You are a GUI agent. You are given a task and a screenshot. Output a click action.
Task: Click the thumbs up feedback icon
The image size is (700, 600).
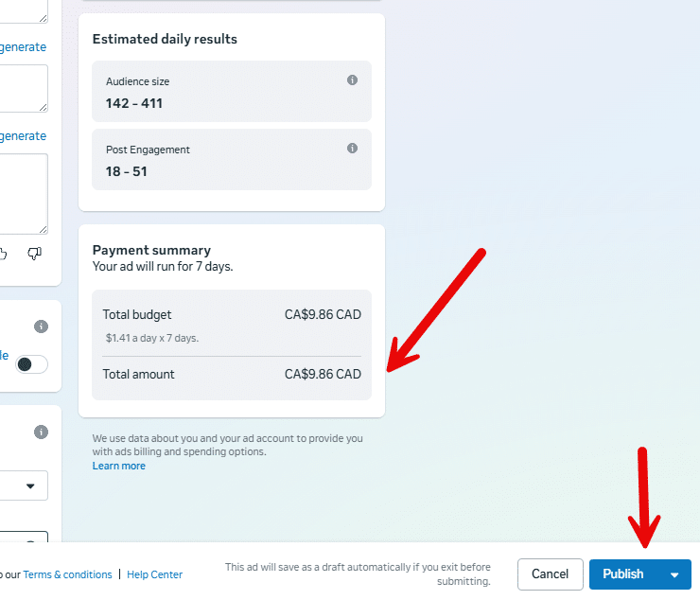(x=4, y=253)
